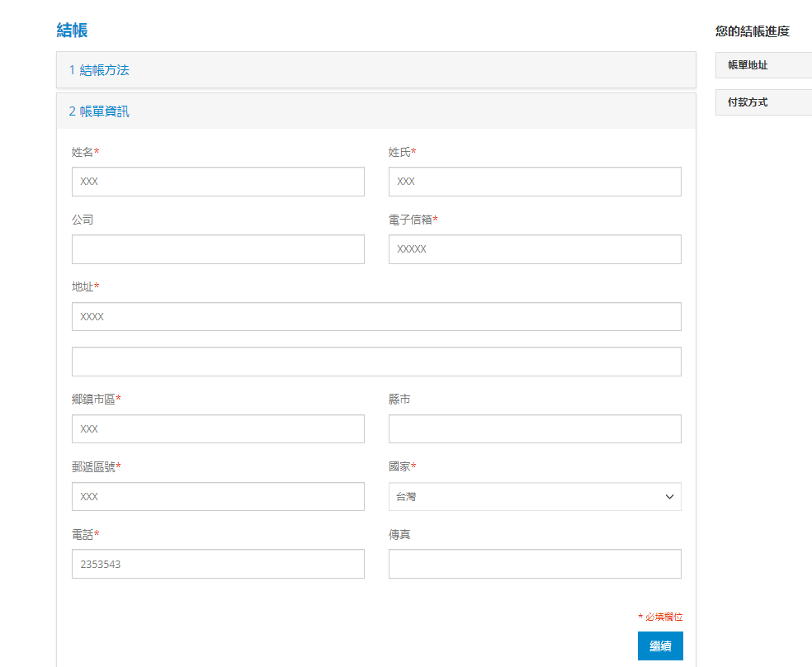Click the 電子信箱 field label
812x667 pixels.
[x=413, y=220]
